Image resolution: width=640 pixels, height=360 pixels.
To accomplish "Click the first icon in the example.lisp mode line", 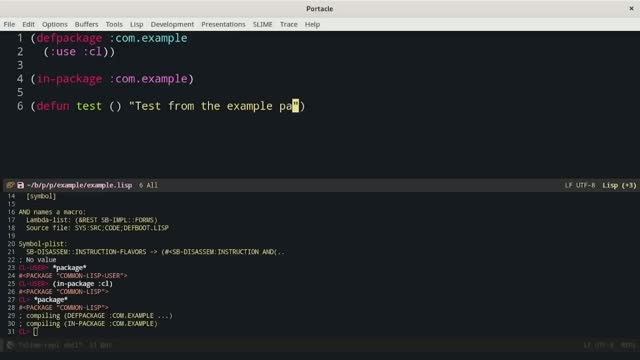I will point(10,185).
